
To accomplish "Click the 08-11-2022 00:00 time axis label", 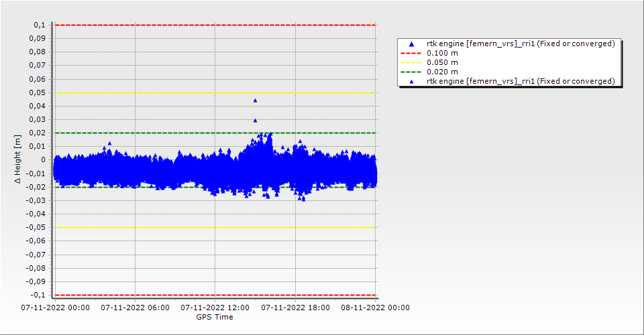I will pos(375,308).
